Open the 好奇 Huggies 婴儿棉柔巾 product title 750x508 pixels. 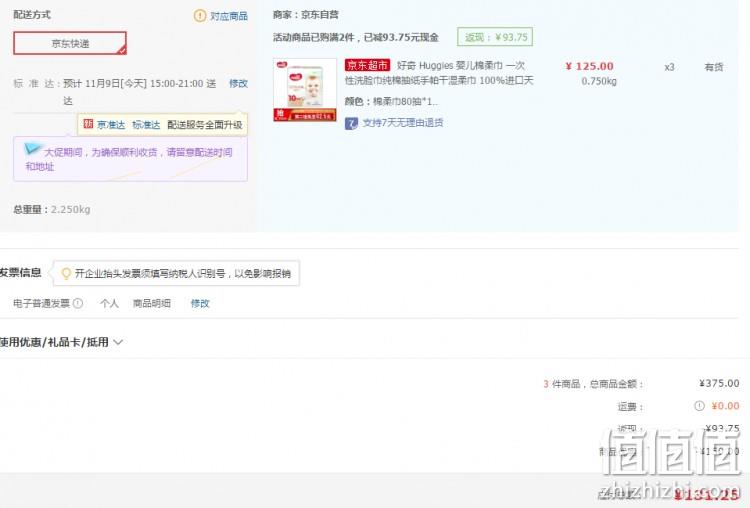coord(439,73)
